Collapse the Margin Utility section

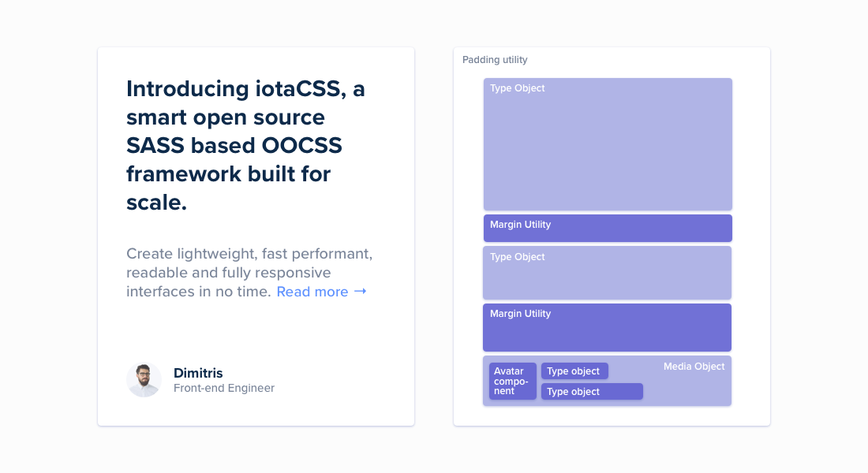(608, 228)
